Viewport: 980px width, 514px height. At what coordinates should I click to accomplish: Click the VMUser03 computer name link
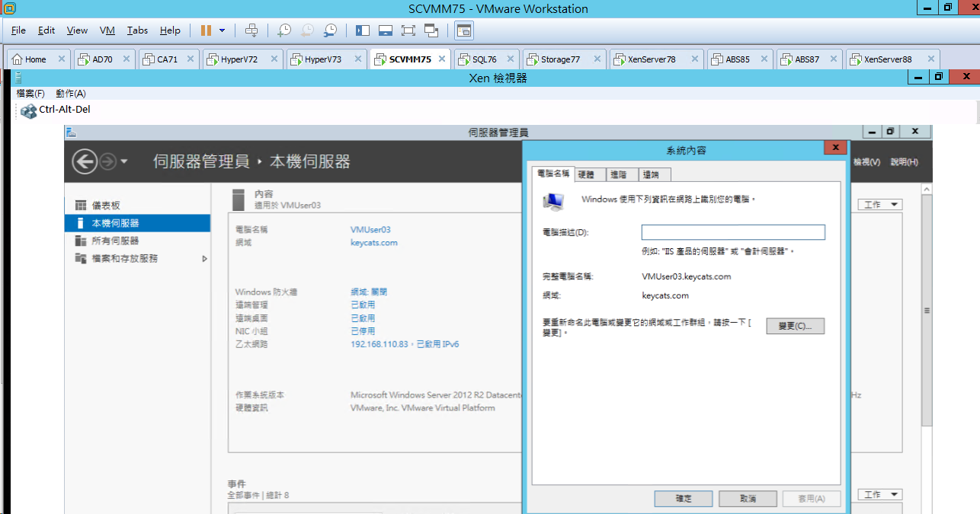coord(370,229)
